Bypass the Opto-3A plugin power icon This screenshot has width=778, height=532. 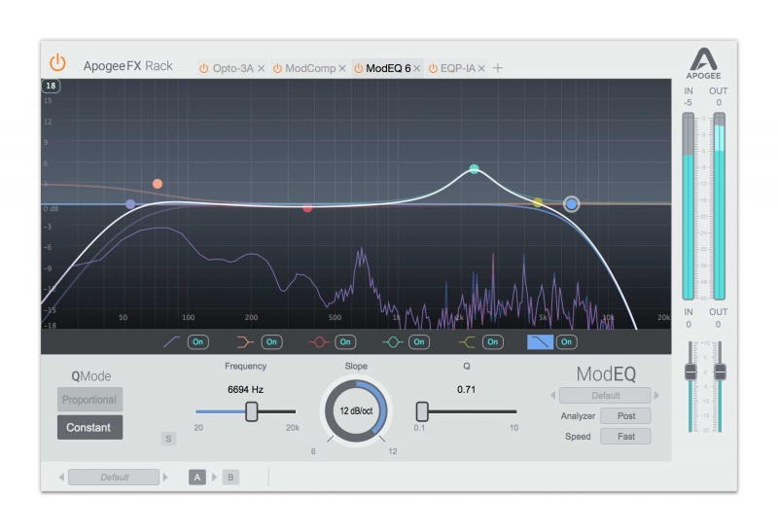click(x=203, y=68)
